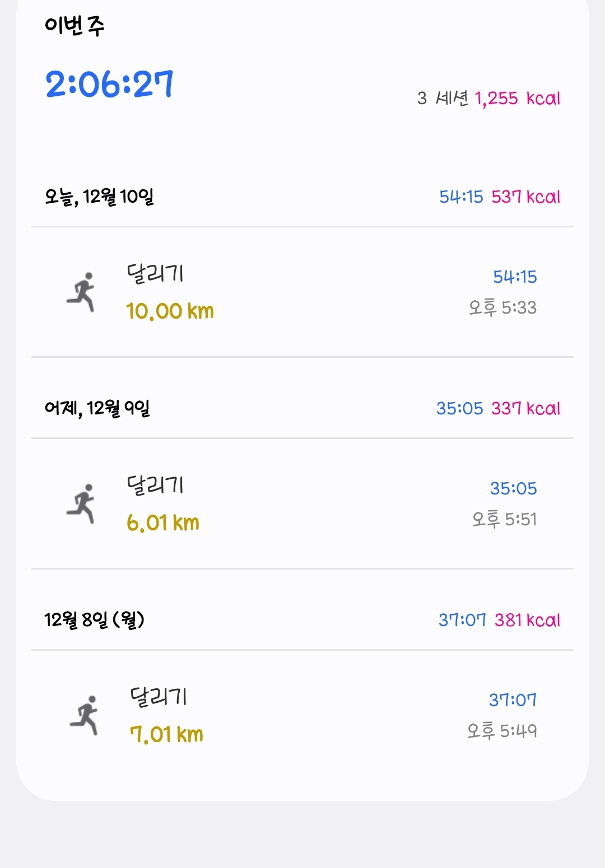Tap the 337 kcal daily summary

[x=525, y=408]
